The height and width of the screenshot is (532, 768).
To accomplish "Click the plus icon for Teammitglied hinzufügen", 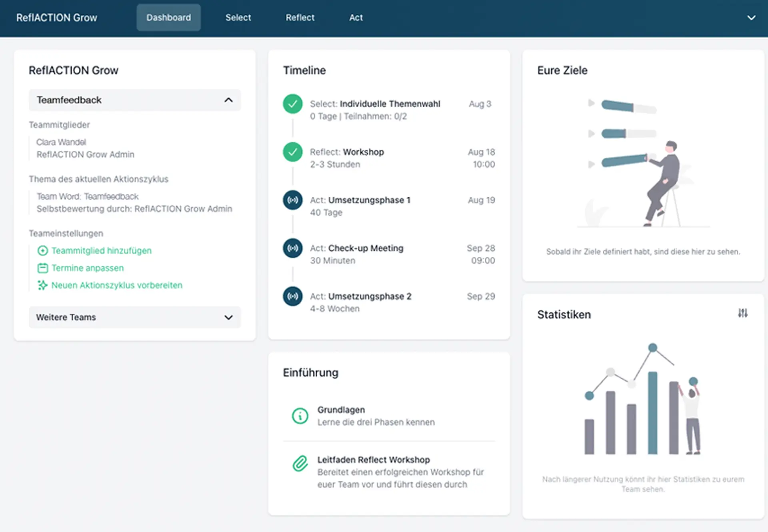I will pos(42,251).
